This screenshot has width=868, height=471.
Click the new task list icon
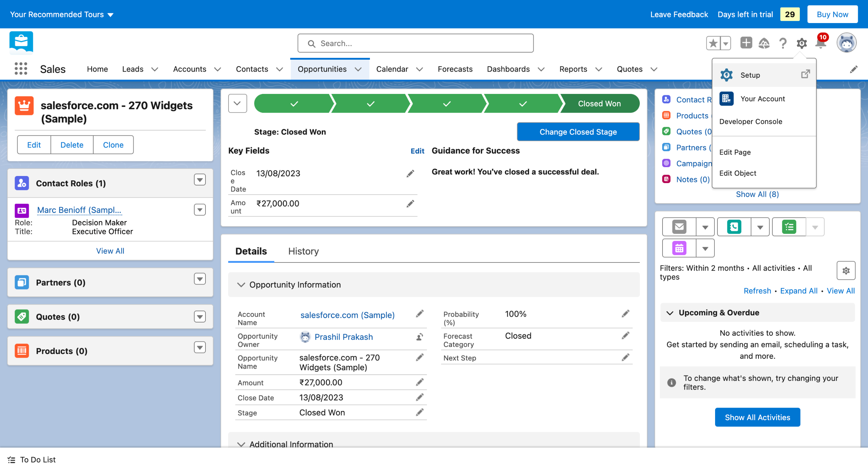point(789,227)
